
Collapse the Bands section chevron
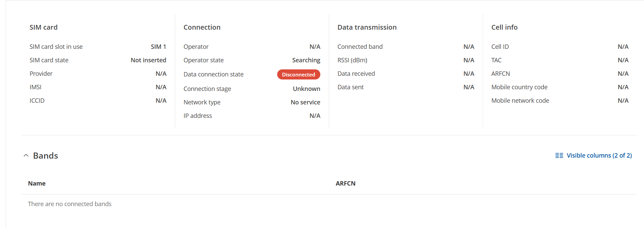coord(26,156)
